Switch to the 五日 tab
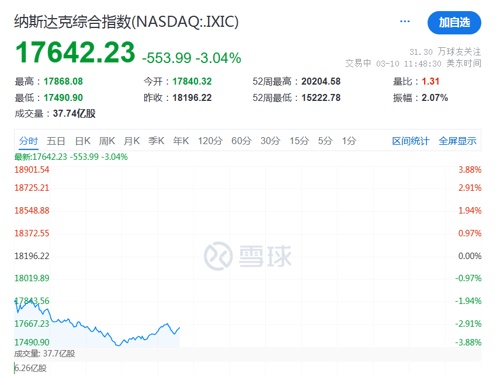This screenshot has width=500, height=374. pos(56,141)
